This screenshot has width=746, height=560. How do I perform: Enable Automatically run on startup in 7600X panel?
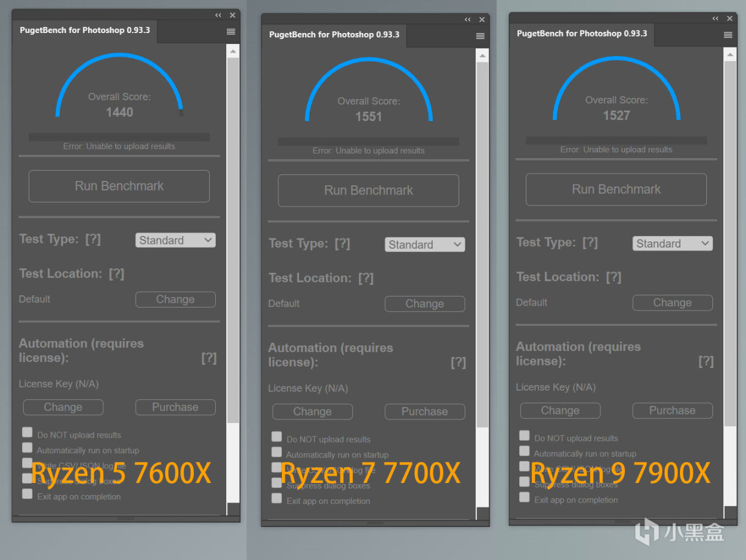[27, 448]
